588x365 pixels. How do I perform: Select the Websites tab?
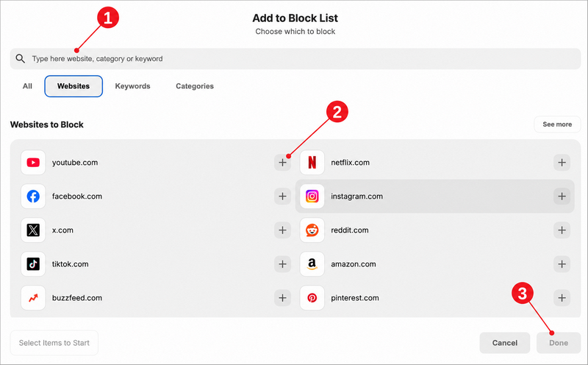coord(73,86)
